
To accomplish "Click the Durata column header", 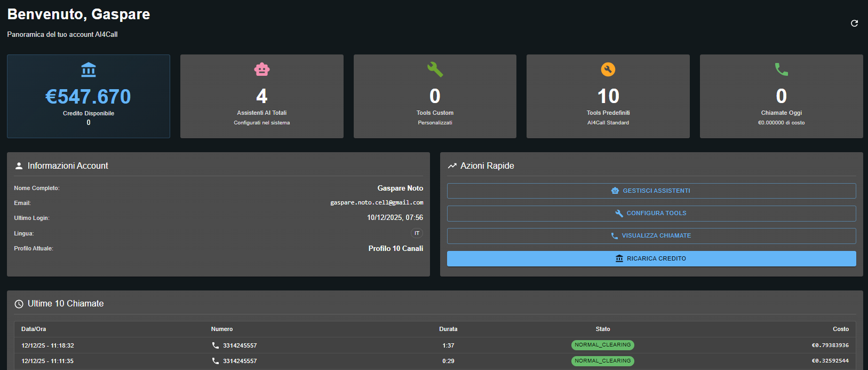I will point(448,329).
